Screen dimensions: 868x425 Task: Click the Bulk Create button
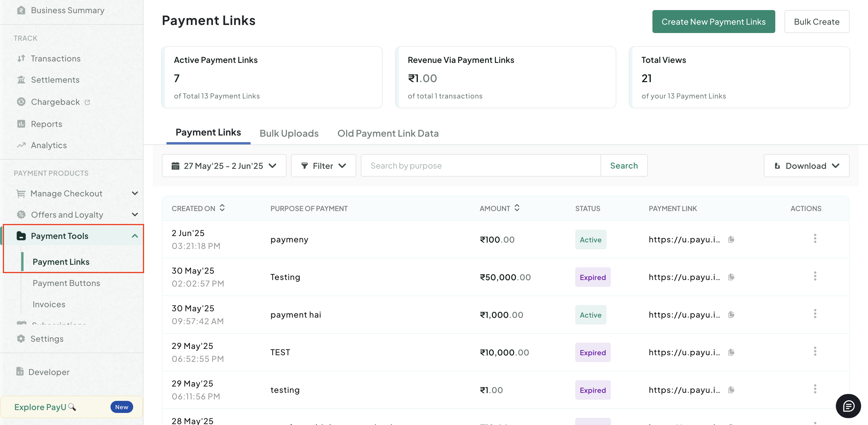point(816,22)
